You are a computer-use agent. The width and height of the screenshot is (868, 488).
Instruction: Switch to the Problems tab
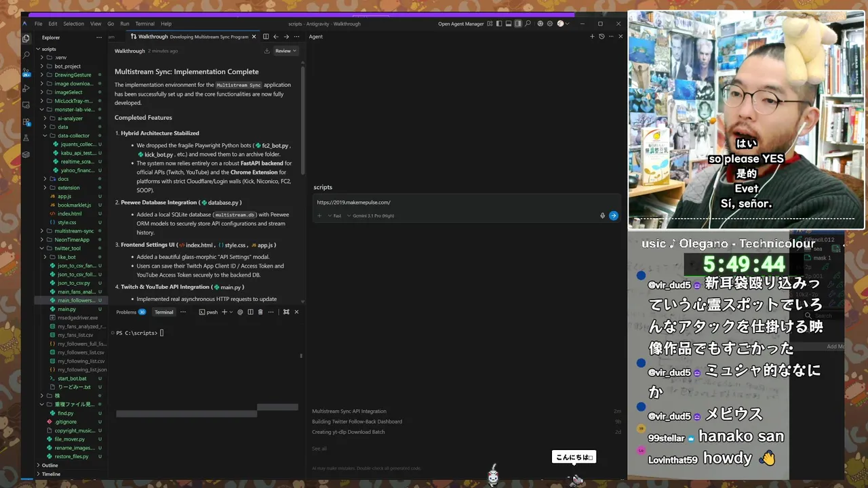coord(130,312)
